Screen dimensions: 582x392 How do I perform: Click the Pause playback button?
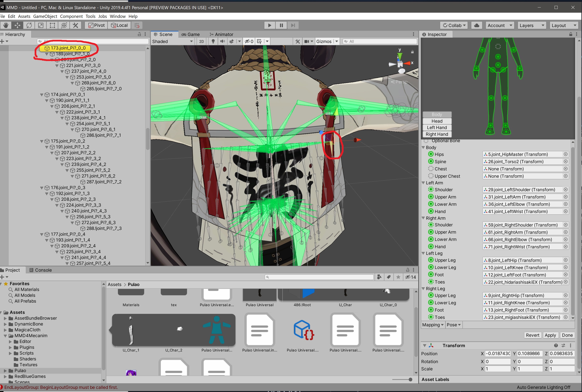[x=281, y=25]
